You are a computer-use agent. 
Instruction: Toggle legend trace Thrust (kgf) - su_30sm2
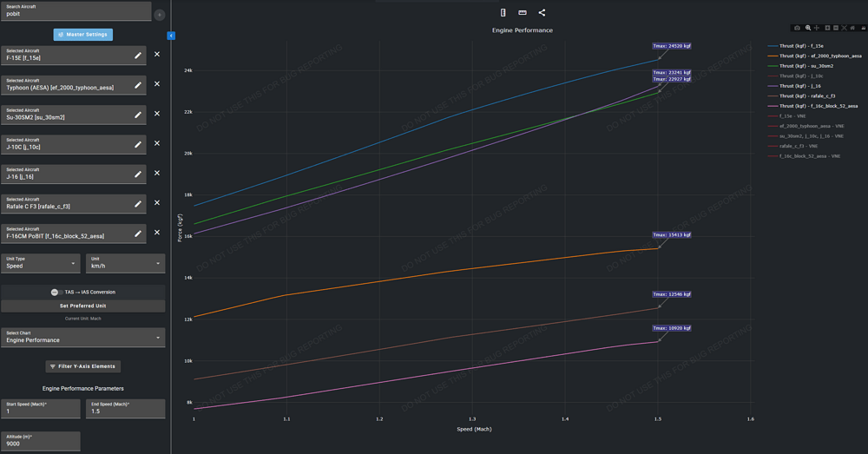[800, 66]
